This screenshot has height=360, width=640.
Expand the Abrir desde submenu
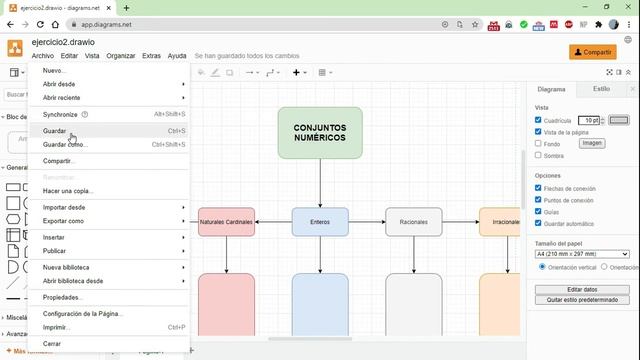pos(108,84)
